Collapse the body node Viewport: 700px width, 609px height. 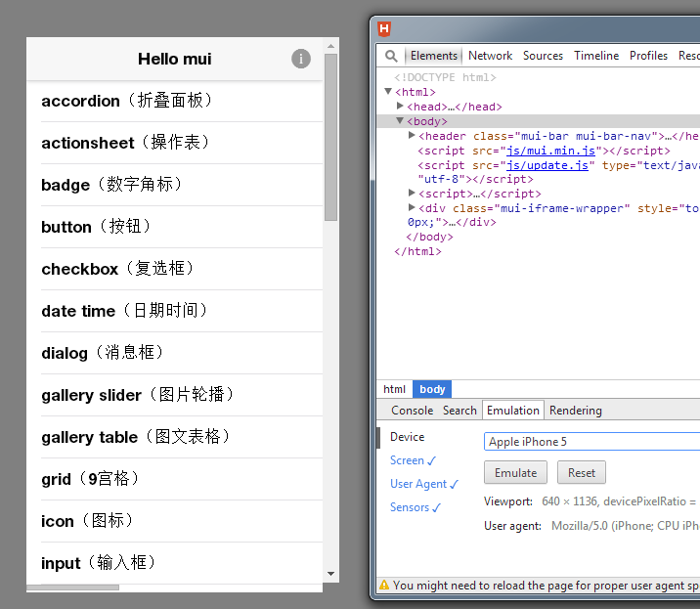tap(400, 120)
